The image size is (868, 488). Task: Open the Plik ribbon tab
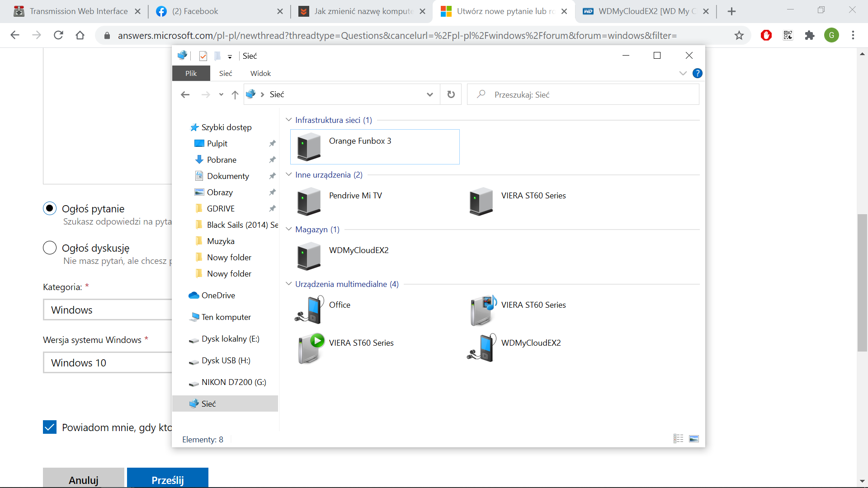191,73
